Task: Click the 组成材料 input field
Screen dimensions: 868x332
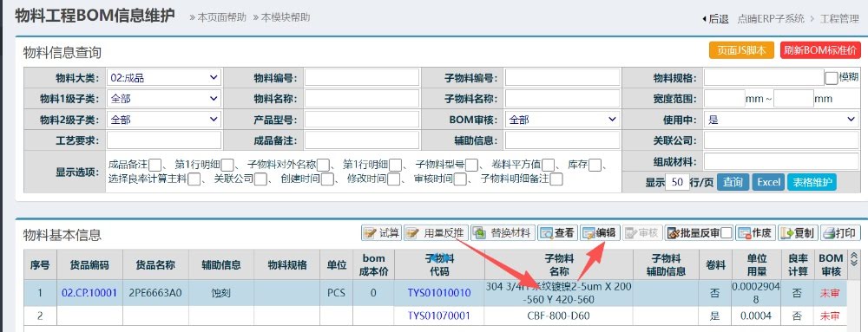Action: pyautogui.click(x=781, y=162)
